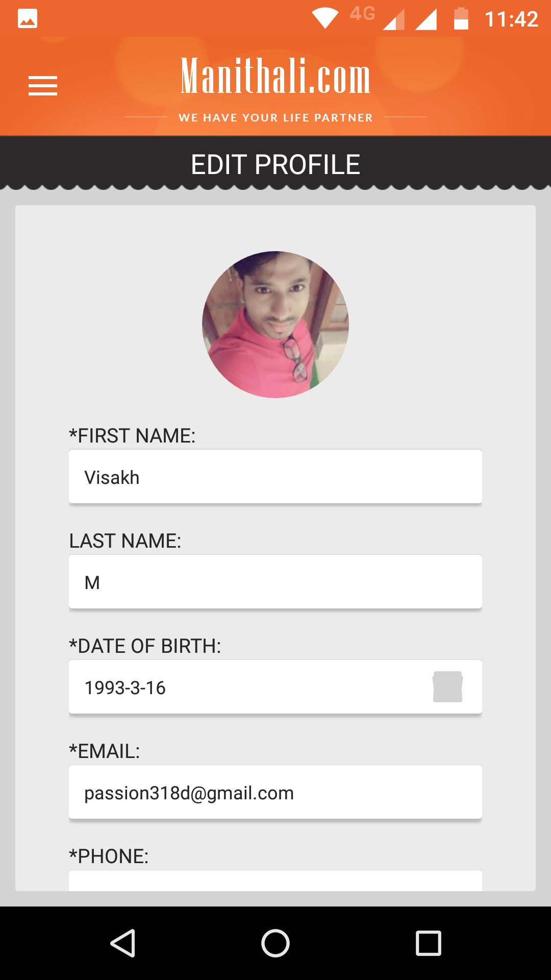This screenshot has height=980, width=551.
Task: Tap the 4G signal strength indicator
Action: (393, 19)
